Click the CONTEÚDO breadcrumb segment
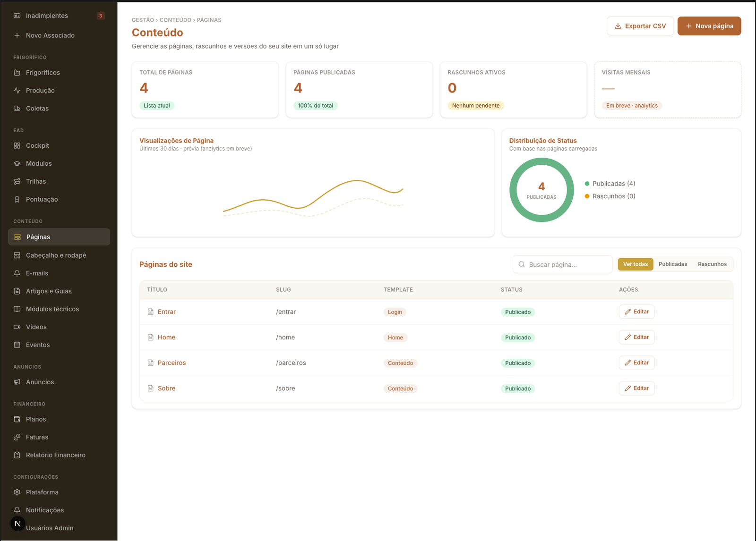 click(x=175, y=20)
